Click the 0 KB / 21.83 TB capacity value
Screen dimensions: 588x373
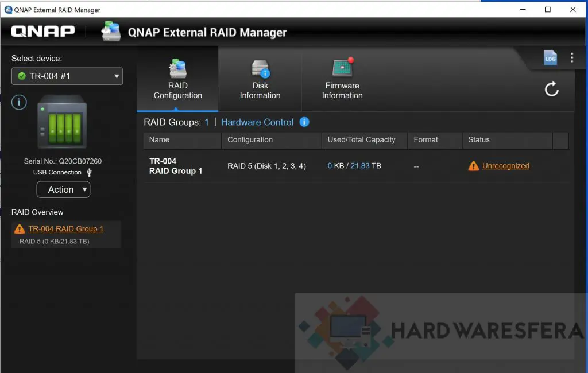(x=354, y=166)
